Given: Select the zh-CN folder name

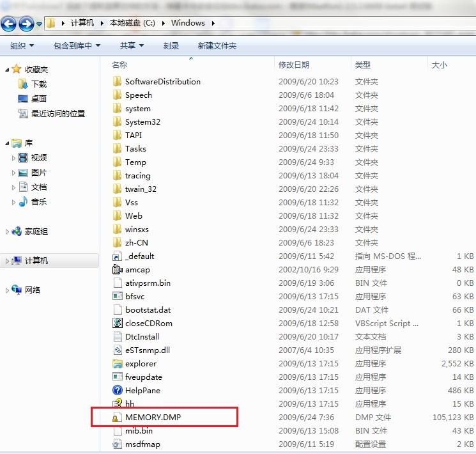Looking at the screenshot, I should tap(137, 243).
